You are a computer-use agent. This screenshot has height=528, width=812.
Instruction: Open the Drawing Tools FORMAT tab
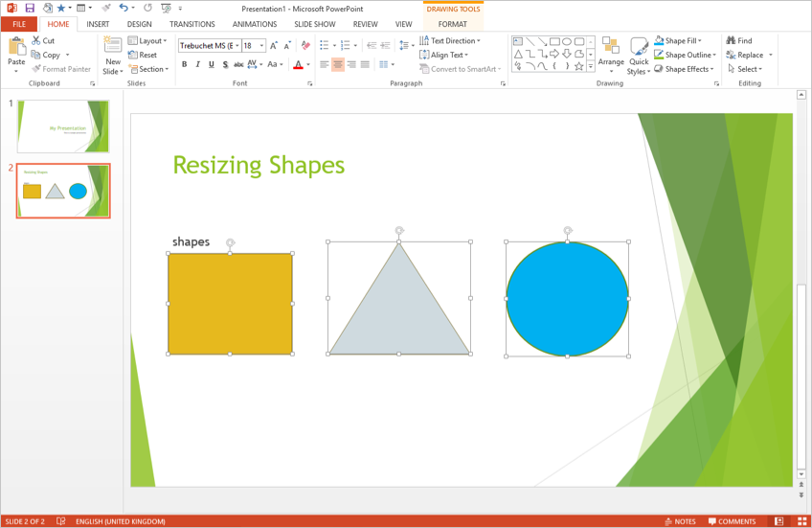(x=453, y=24)
